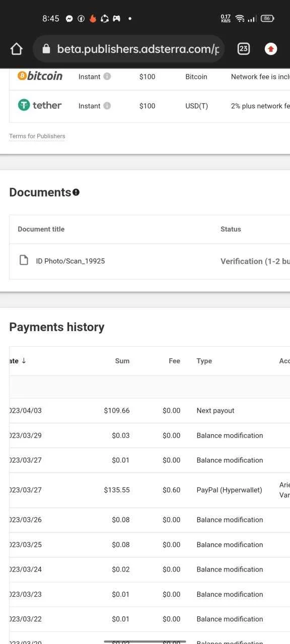Select Balance modification on the 2023/03/23 row
This screenshot has height=644, width=290.
pos(230,594)
